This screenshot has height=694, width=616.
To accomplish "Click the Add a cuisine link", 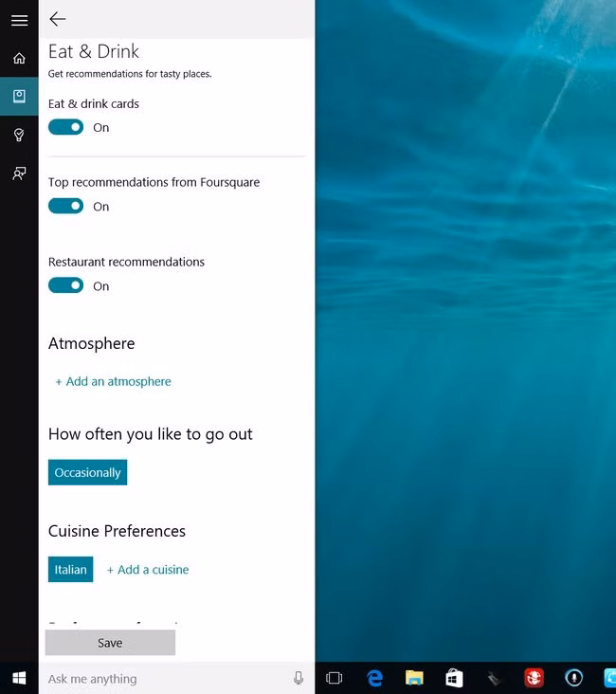I will (148, 570).
